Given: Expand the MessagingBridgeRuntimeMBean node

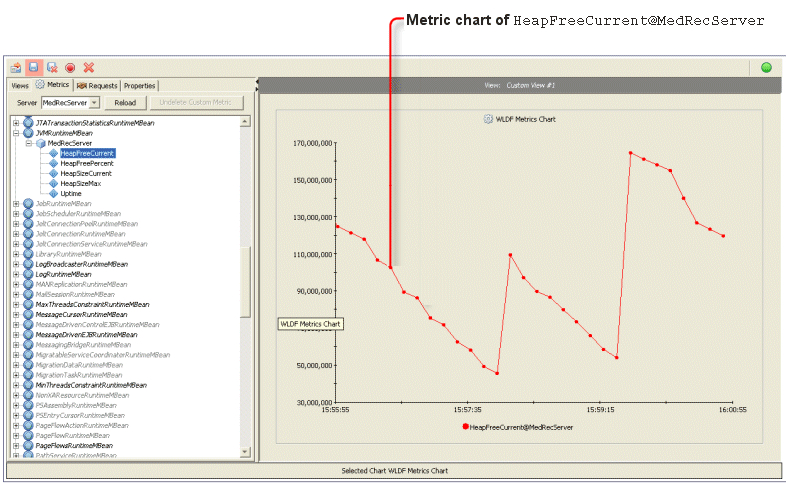Looking at the screenshot, I should [x=16, y=345].
